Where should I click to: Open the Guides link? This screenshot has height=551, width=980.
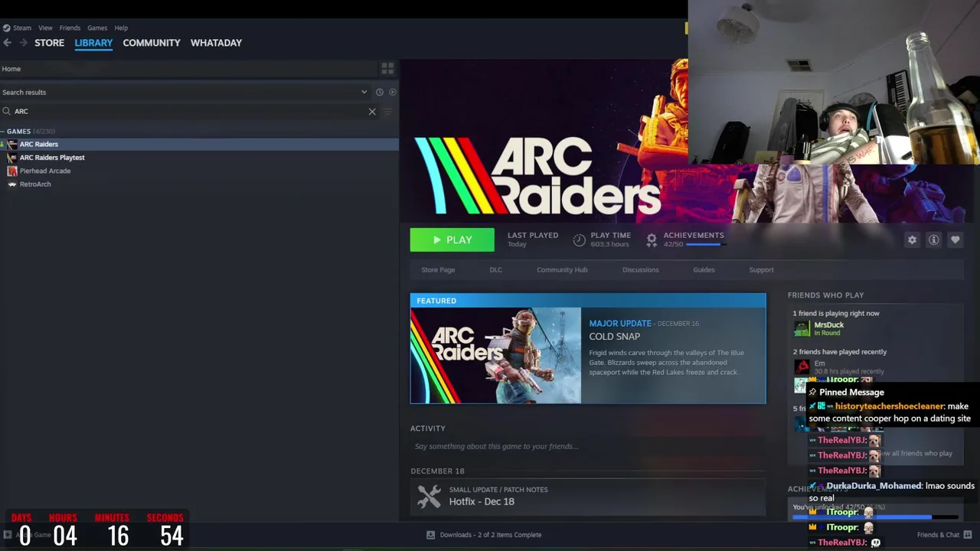click(704, 269)
